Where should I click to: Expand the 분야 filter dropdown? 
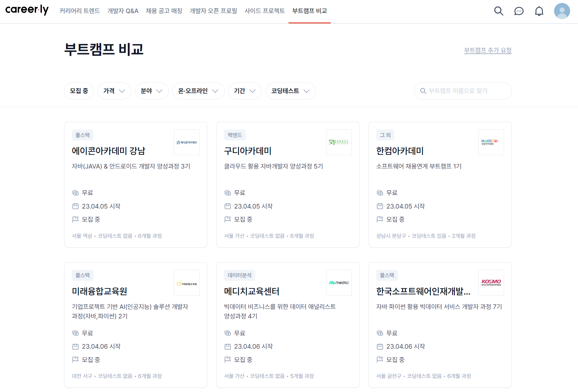coord(152,91)
